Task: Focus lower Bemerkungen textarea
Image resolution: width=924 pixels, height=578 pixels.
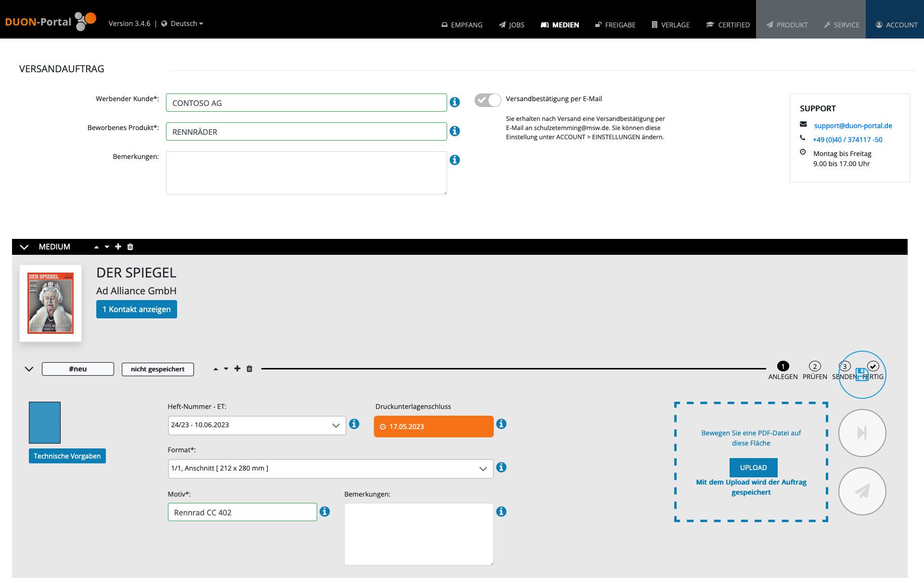Action: point(419,534)
